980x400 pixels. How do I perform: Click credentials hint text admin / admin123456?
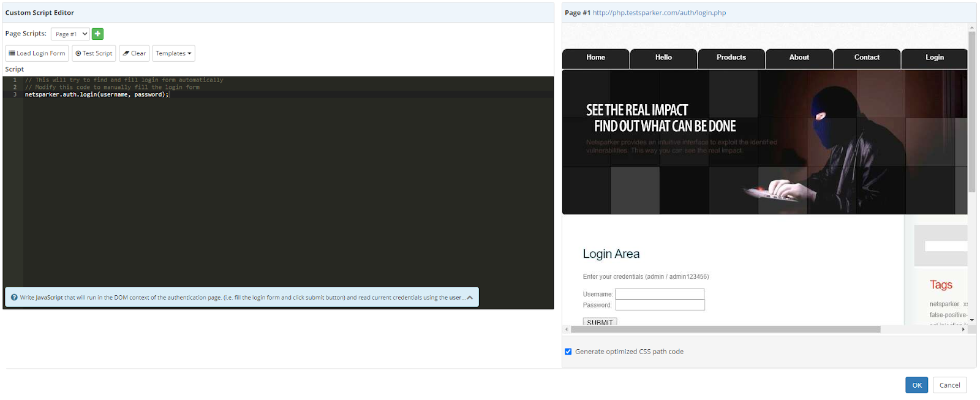point(646,277)
